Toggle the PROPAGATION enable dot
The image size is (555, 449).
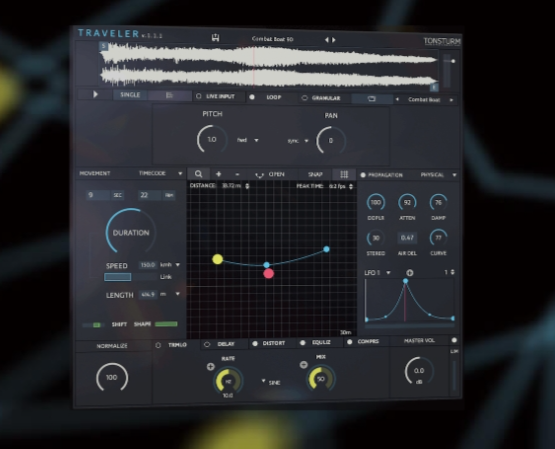coord(363,175)
